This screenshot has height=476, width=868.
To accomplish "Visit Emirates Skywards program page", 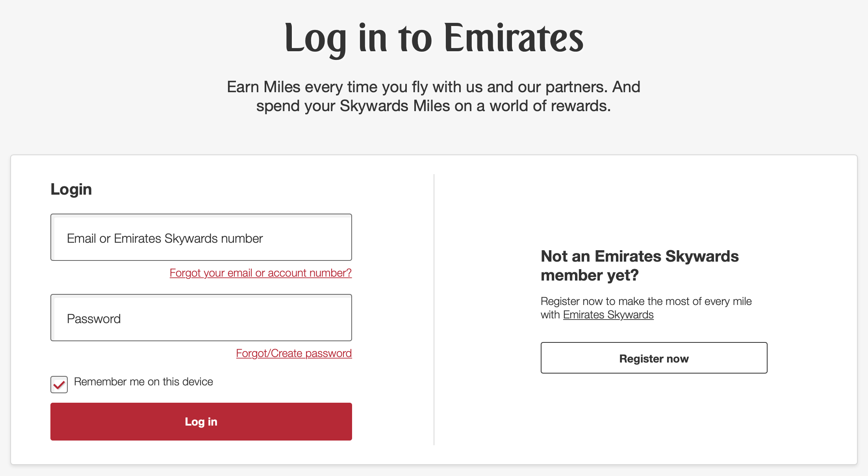I will [608, 314].
